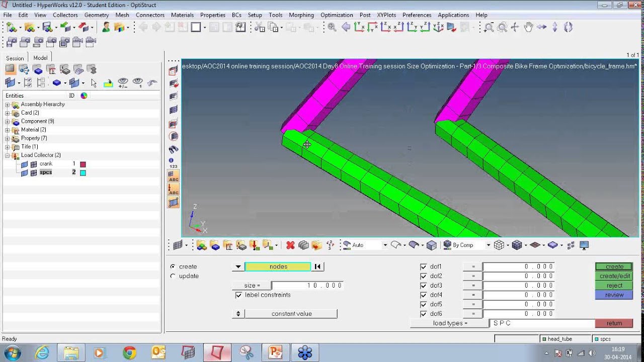Uncheck the dof2 checkbox
The width and height of the screenshot is (644, 362).
click(x=423, y=276)
